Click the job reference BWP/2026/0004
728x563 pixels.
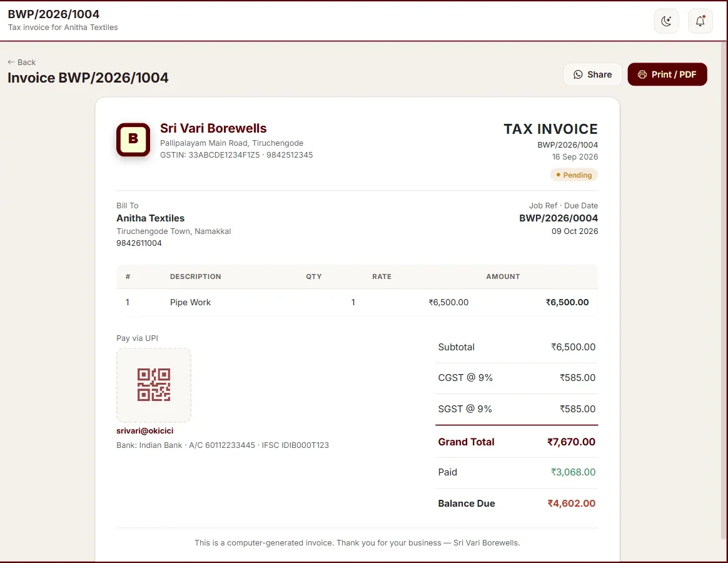click(x=559, y=218)
